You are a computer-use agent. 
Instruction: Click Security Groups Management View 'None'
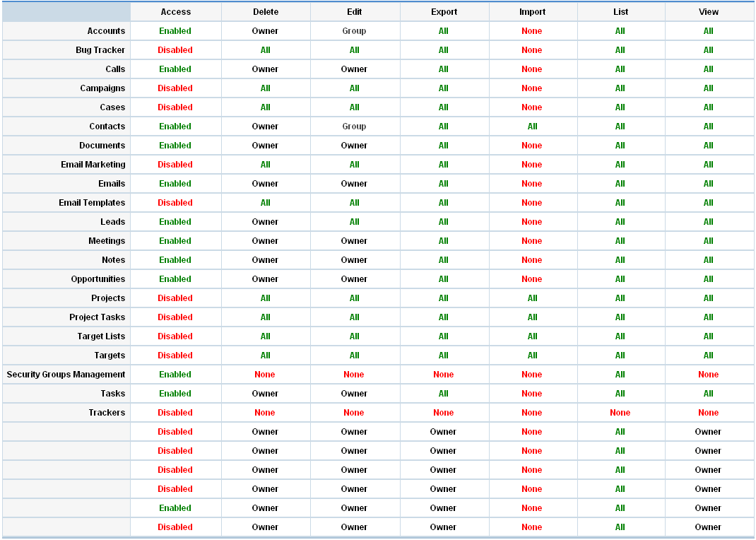[x=708, y=375]
